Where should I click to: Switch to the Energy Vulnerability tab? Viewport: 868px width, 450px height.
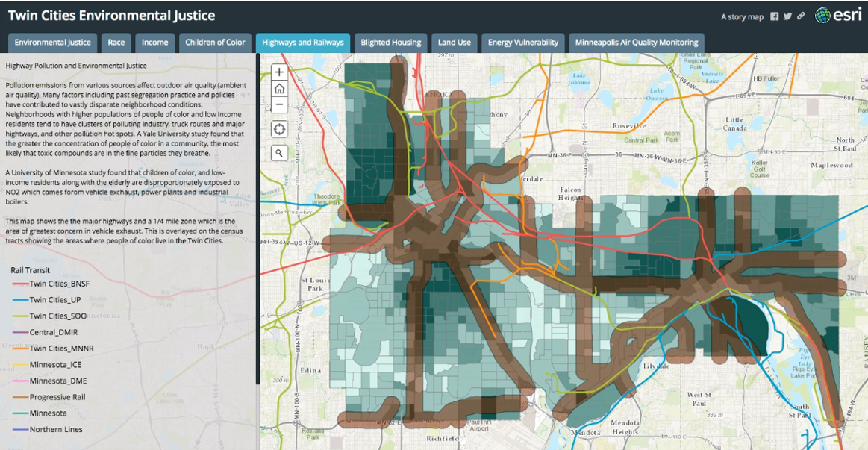(522, 43)
